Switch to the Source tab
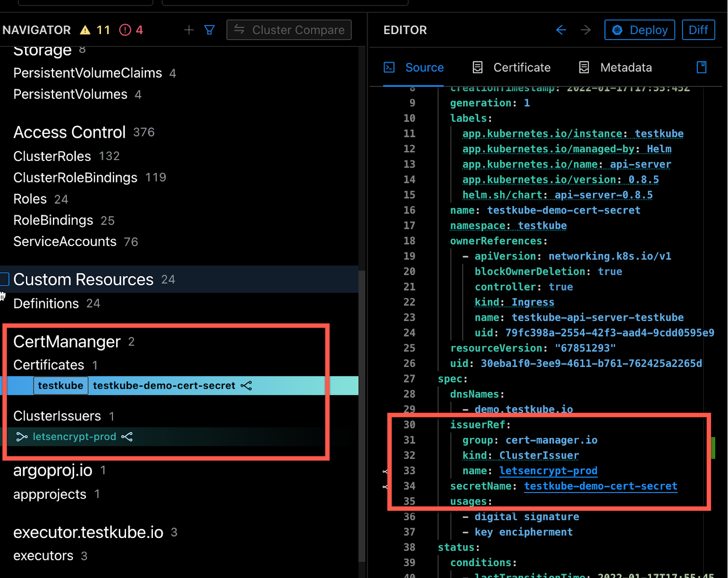Screen dimensions: 728x578 pyautogui.click(x=413, y=67)
